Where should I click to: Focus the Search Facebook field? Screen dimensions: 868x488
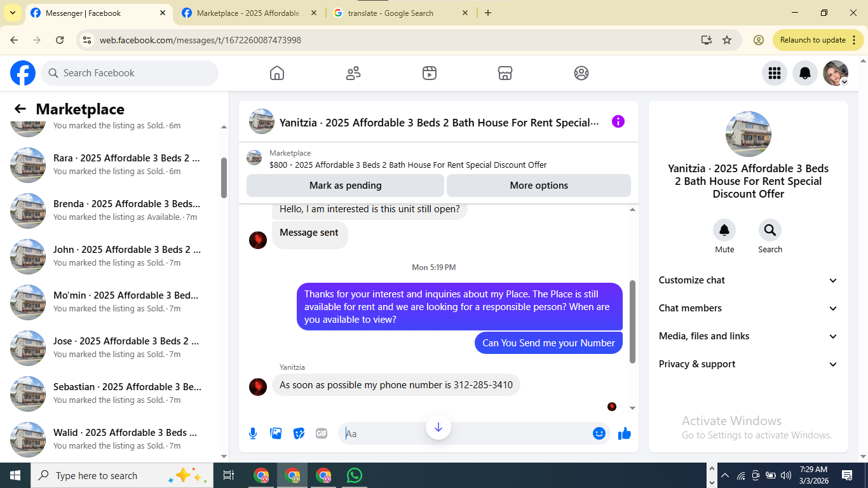tap(130, 73)
